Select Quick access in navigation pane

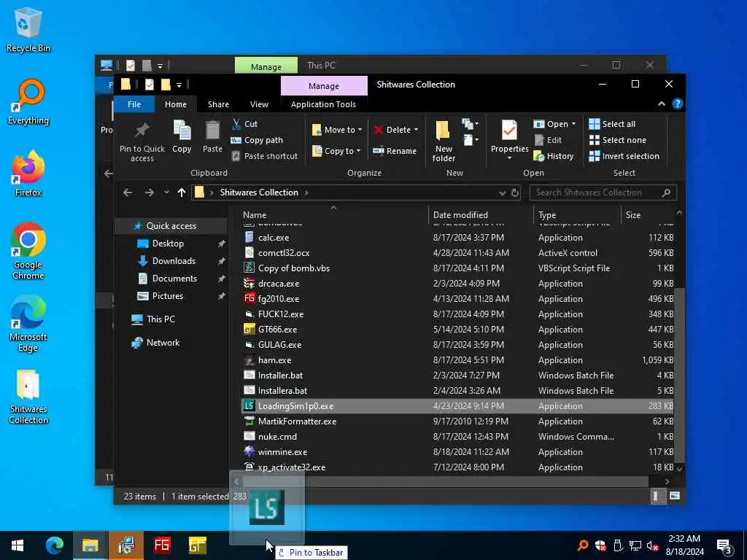click(x=171, y=226)
